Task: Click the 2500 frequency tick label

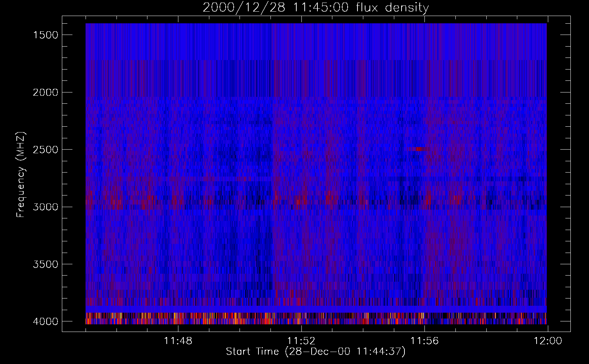Action: pyautogui.click(x=46, y=150)
